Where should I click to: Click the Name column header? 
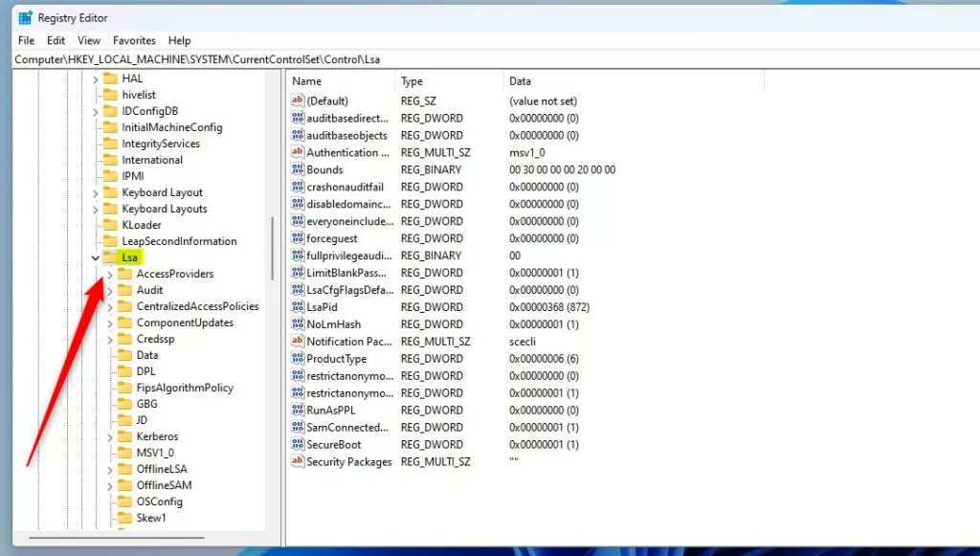341,81
